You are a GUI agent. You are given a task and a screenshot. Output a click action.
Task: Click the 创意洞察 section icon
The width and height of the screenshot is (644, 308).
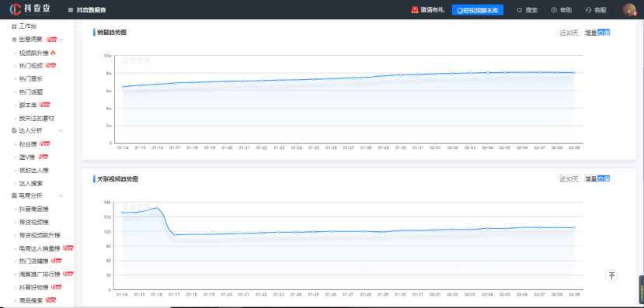click(14, 40)
